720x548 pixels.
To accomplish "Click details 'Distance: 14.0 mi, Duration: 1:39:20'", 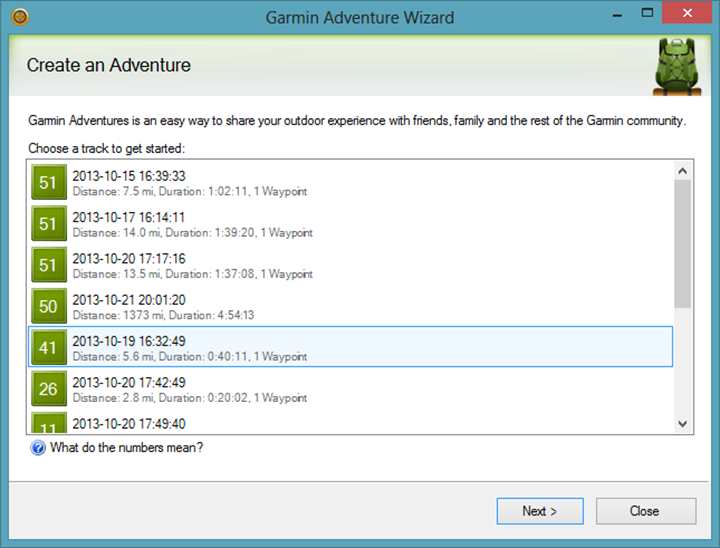I will pos(192,233).
